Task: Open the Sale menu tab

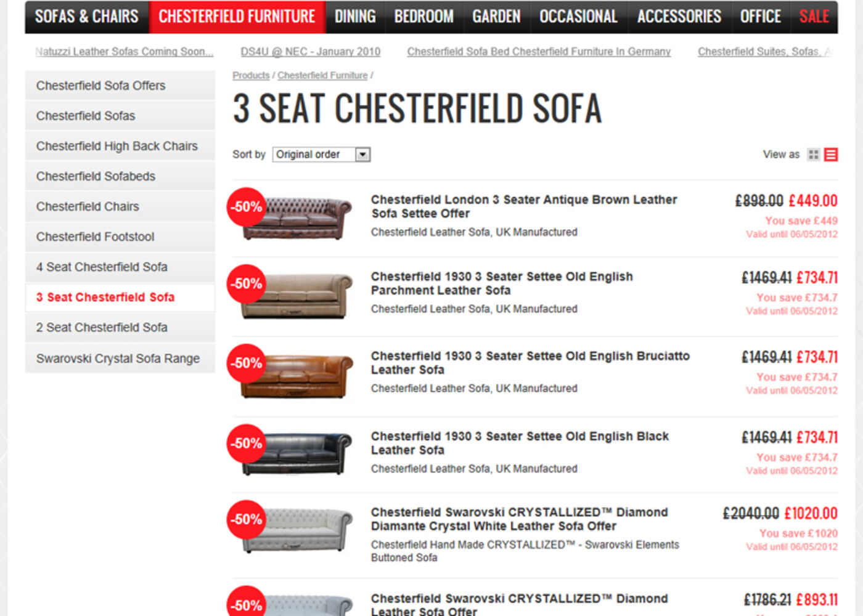Action: click(814, 17)
